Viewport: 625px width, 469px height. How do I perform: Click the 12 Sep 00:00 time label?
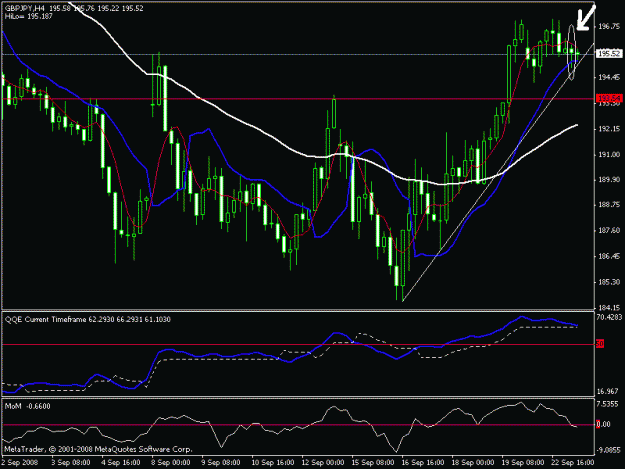[323, 462]
